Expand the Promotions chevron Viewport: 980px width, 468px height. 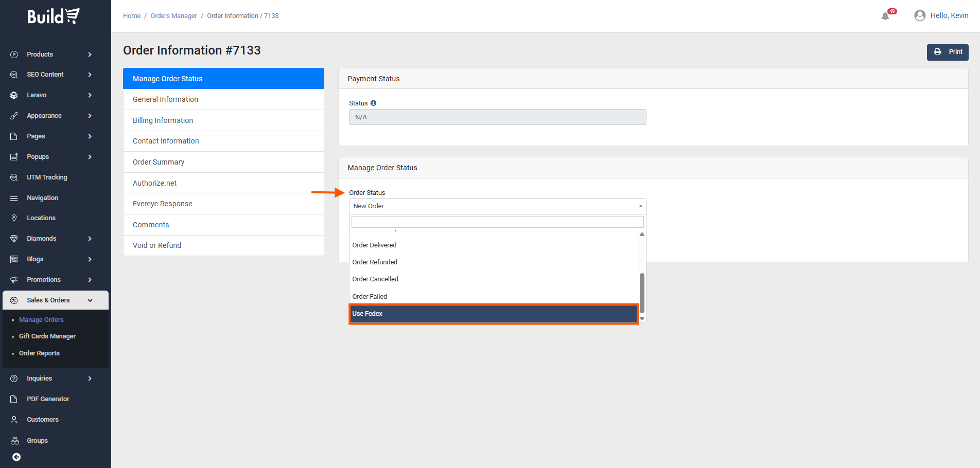coord(90,280)
